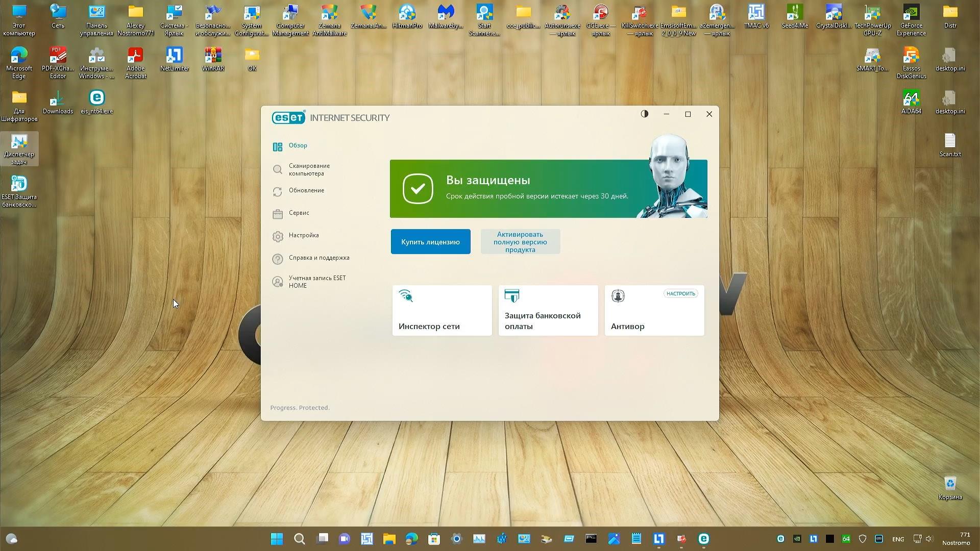The height and width of the screenshot is (551, 980).
Task: Open Защита банковской оплаты tile
Action: [x=548, y=310]
